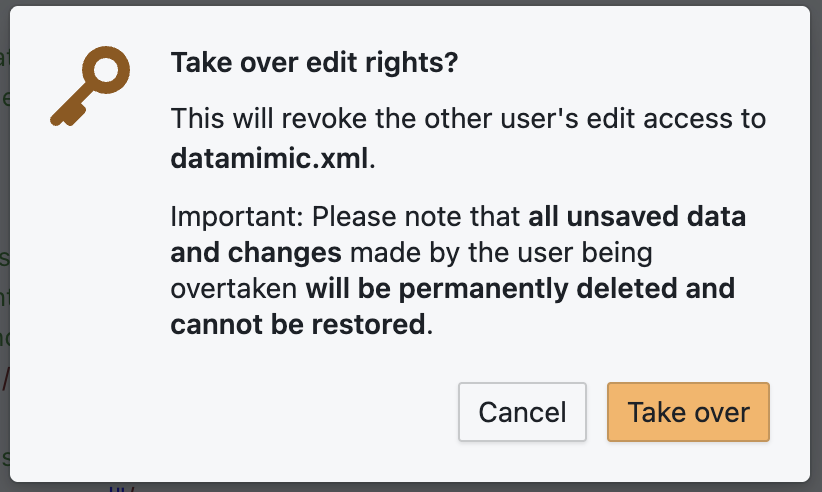
Task: Click the brown key icon
Action: tap(90, 89)
